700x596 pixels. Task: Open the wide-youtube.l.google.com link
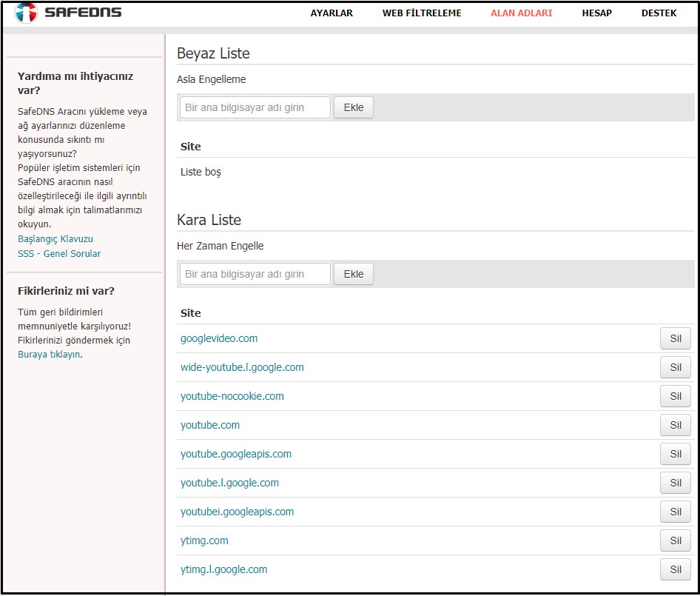[x=242, y=367]
